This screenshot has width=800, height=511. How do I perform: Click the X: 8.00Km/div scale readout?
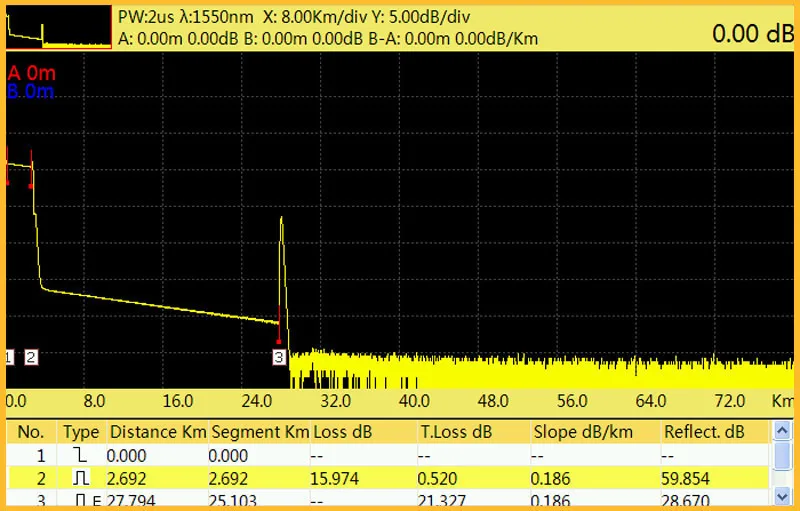click(315, 17)
